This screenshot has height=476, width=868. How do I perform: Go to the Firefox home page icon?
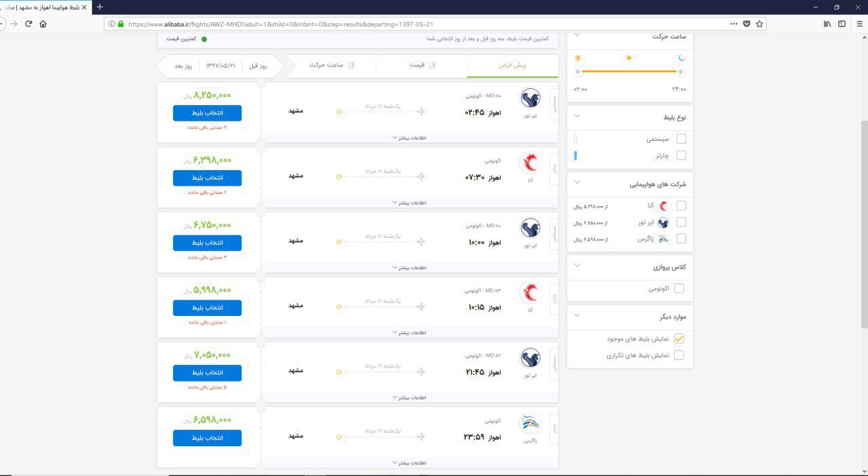[43, 24]
